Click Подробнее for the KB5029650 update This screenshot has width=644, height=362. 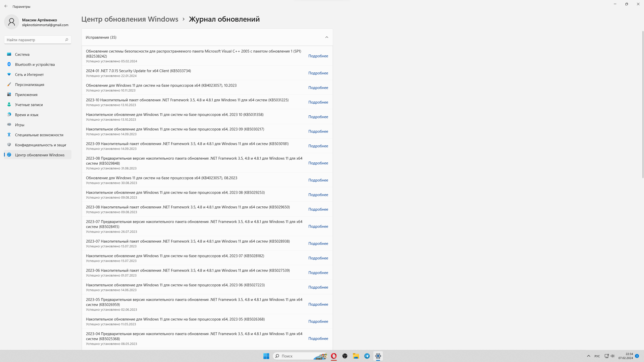318,209
